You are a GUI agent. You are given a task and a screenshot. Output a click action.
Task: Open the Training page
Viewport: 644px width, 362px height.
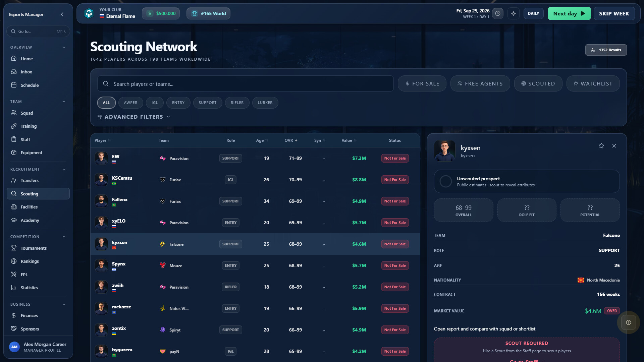point(38,126)
